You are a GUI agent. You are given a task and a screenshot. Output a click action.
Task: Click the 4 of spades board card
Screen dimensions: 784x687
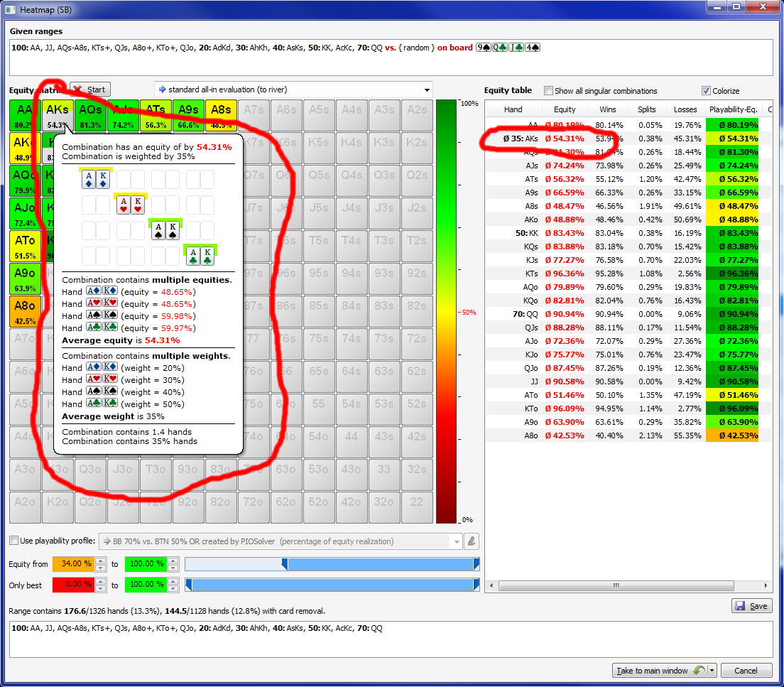pyautogui.click(x=532, y=48)
